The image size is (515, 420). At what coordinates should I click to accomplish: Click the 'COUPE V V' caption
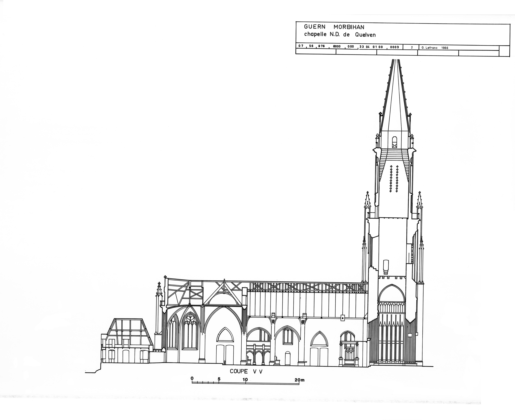click(246, 371)
